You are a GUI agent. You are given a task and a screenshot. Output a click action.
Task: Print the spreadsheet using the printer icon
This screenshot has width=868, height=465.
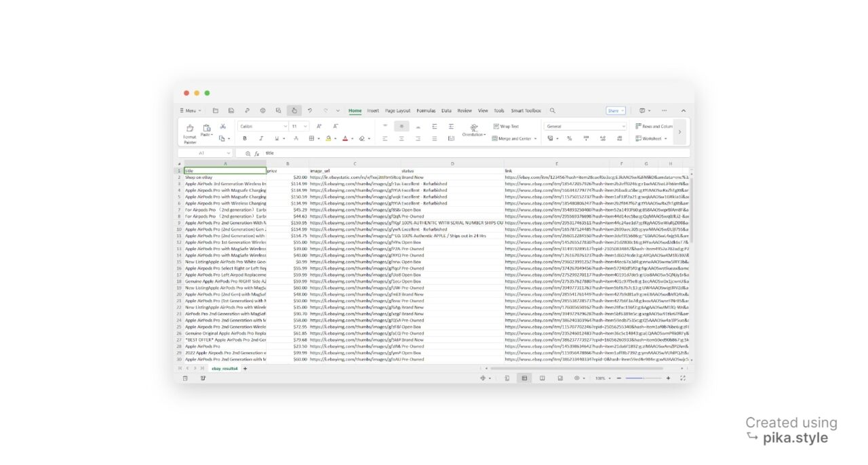point(262,110)
